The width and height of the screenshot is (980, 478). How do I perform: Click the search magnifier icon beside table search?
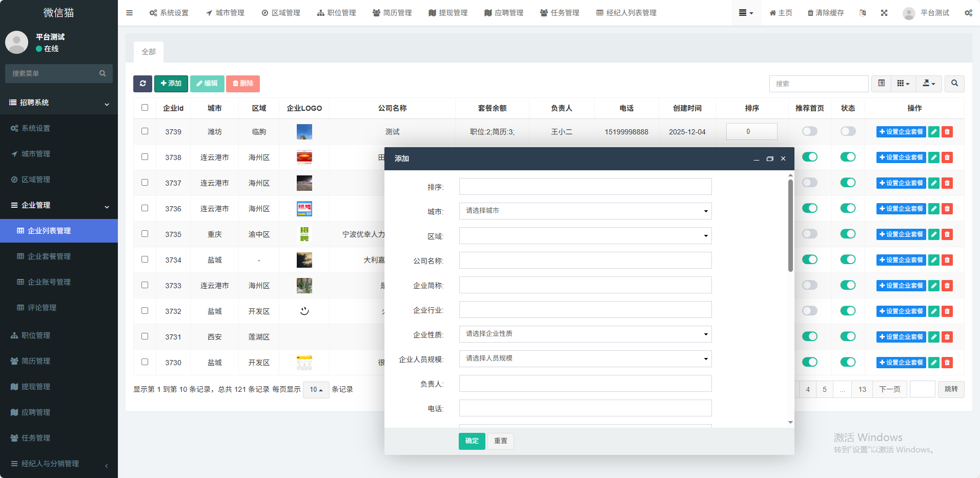pos(954,84)
